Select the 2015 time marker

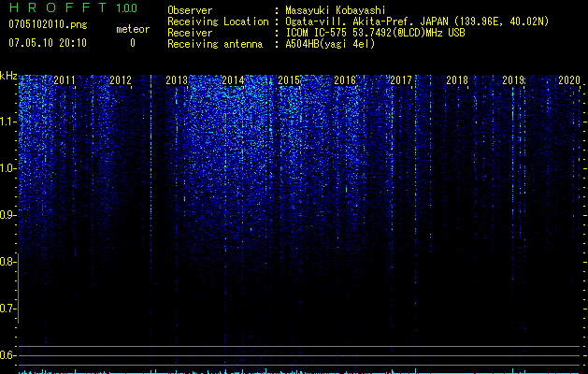click(x=289, y=80)
